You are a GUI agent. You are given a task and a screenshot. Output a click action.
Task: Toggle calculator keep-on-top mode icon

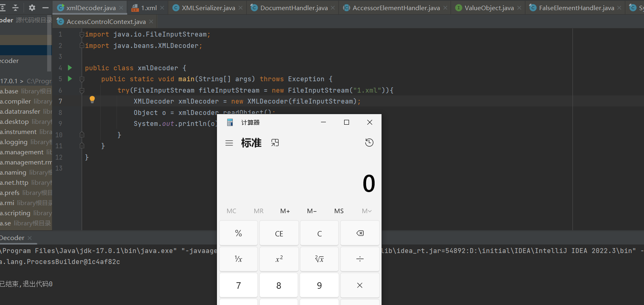pyautogui.click(x=275, y=143)
